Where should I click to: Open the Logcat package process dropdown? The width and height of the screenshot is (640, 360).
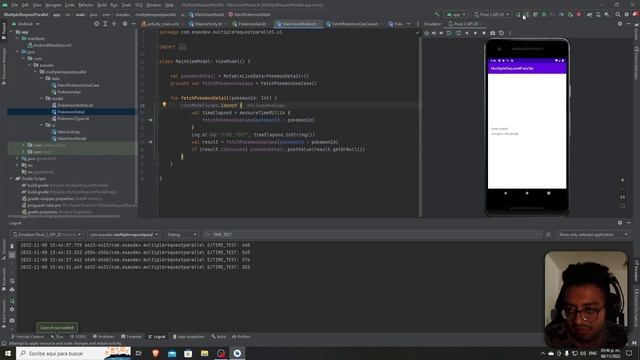pos(123,235)
